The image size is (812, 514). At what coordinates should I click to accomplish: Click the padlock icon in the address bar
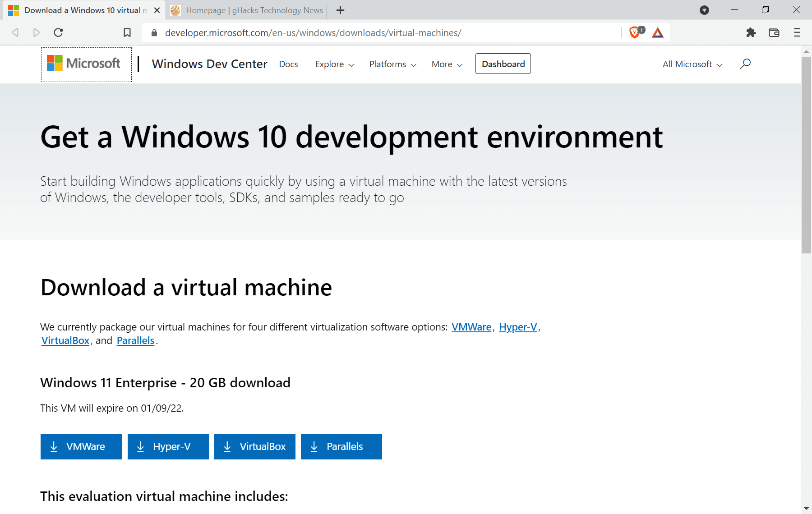click(154, 32)
